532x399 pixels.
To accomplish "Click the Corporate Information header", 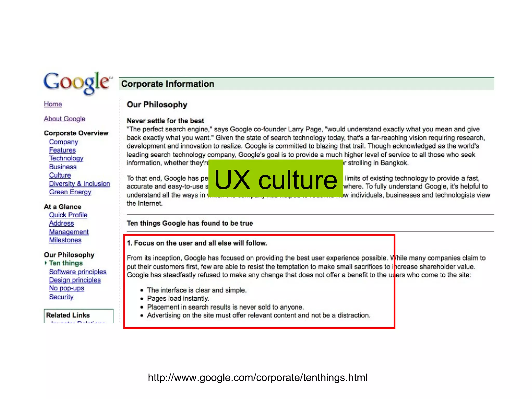I will [x=168, y=84].
